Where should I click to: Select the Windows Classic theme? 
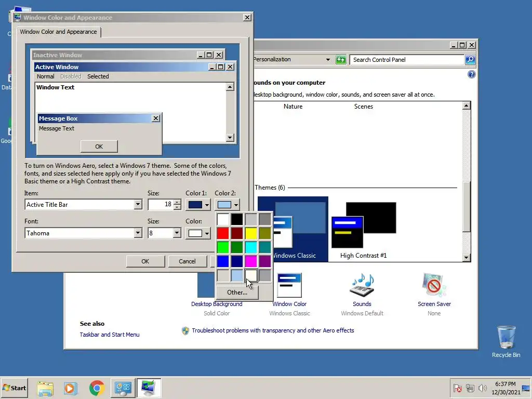[293, 229]
